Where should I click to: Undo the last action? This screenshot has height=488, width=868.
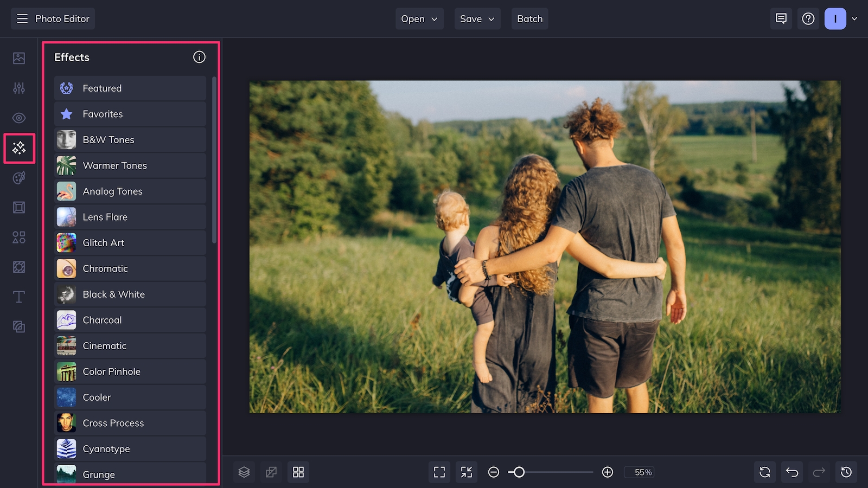click(792, 472)
